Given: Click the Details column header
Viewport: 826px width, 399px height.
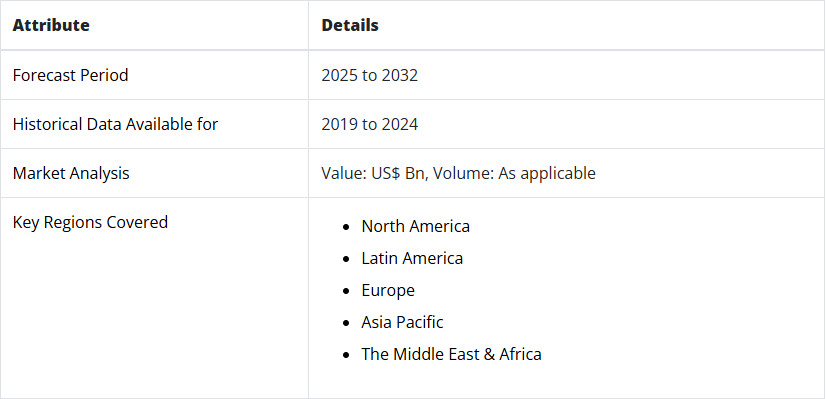Looking at the screenshot, I should click(350, 25).
